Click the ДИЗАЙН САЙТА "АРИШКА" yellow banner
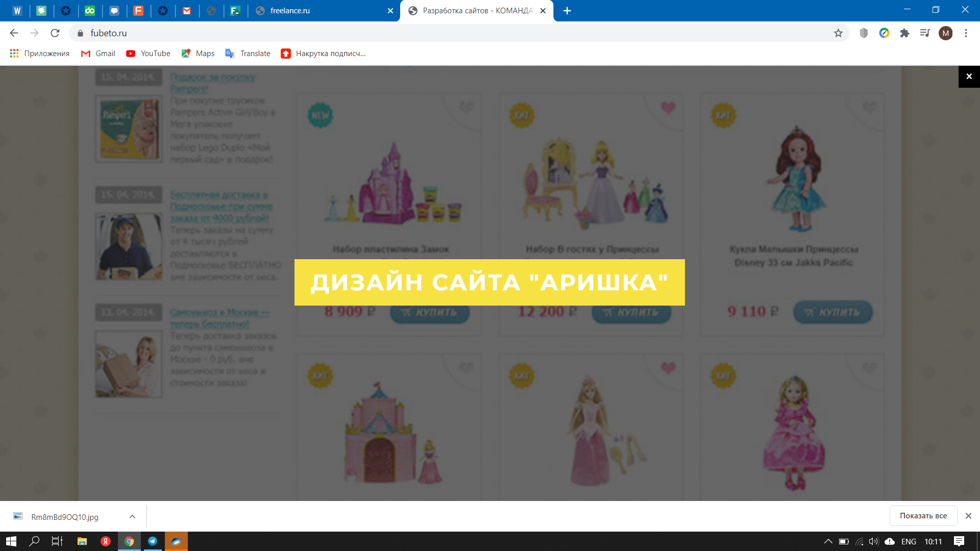This screenshot has height=551, width=980. [x=489, y=282]
